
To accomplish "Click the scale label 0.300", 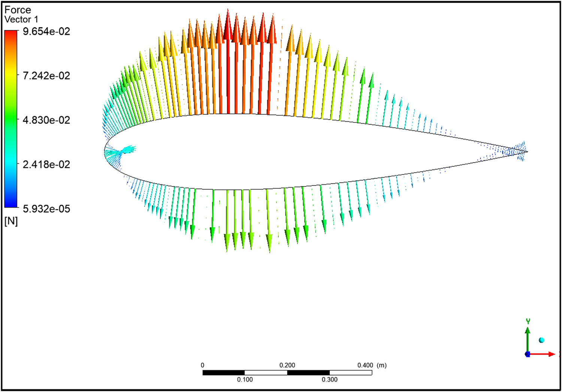I will pos(330,380).
